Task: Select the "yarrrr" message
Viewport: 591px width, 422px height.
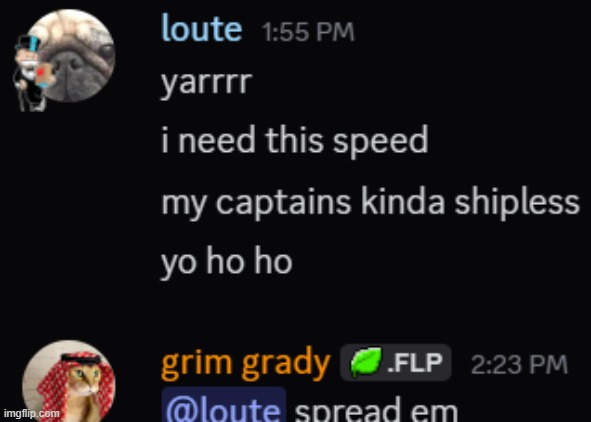Action: coord(207,84)
